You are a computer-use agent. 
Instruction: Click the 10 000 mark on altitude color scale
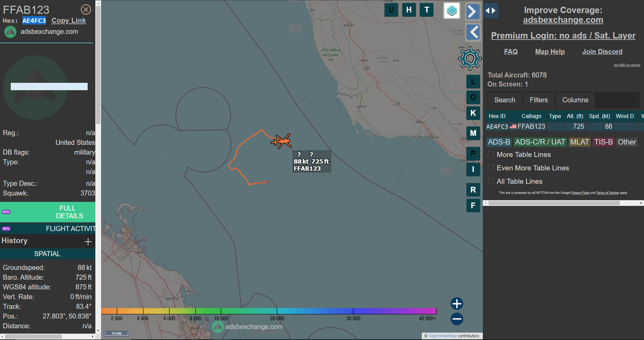pyautogui.click(x=221, y=318)
